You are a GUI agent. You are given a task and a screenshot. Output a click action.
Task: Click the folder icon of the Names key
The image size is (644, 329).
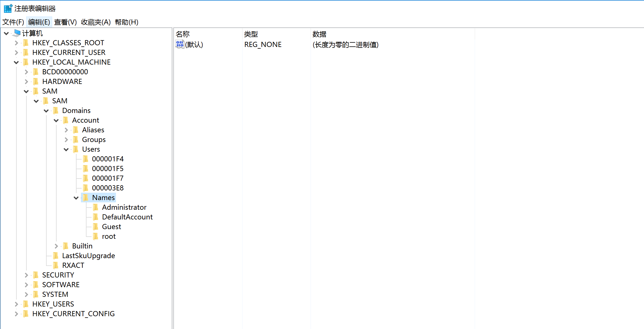85,197
